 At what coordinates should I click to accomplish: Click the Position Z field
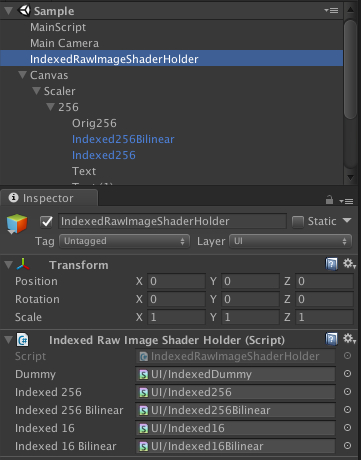[325, 281]
